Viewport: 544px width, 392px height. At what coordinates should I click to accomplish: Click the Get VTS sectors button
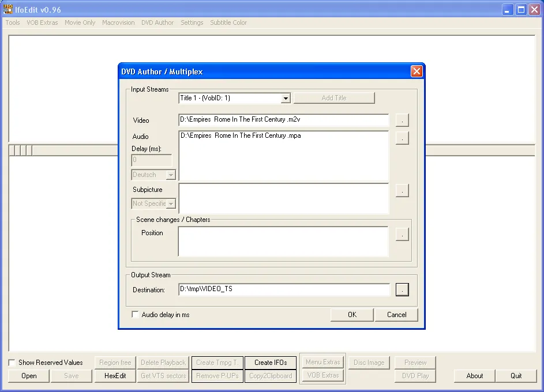coord(163,376)
